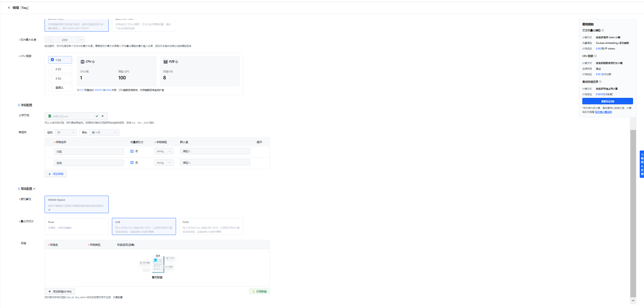Click the 更新知识库 button
This screenshot has height=308, width=644.
tap(607, 101)
